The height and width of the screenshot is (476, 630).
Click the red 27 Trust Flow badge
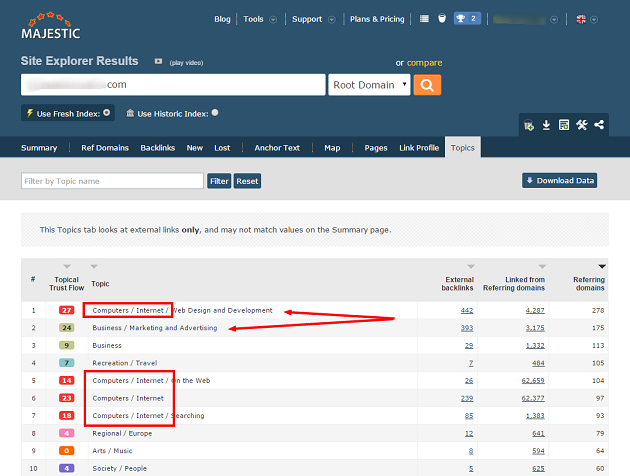[67, 311]
